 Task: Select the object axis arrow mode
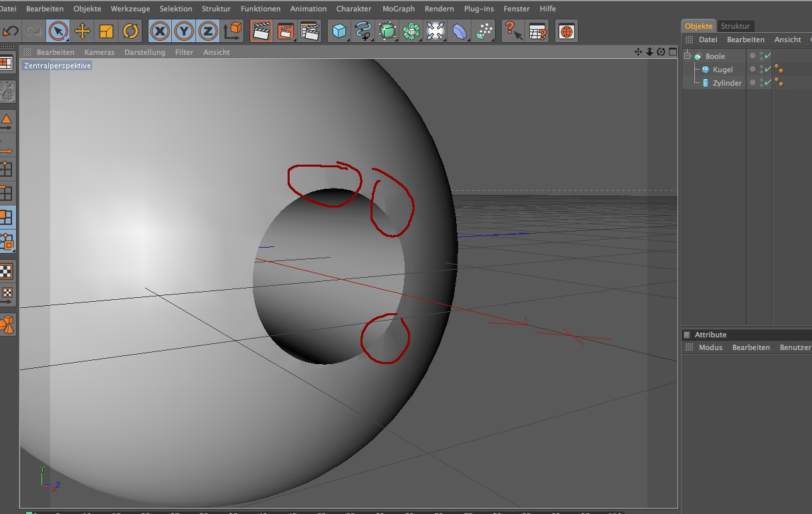[7, 145]
